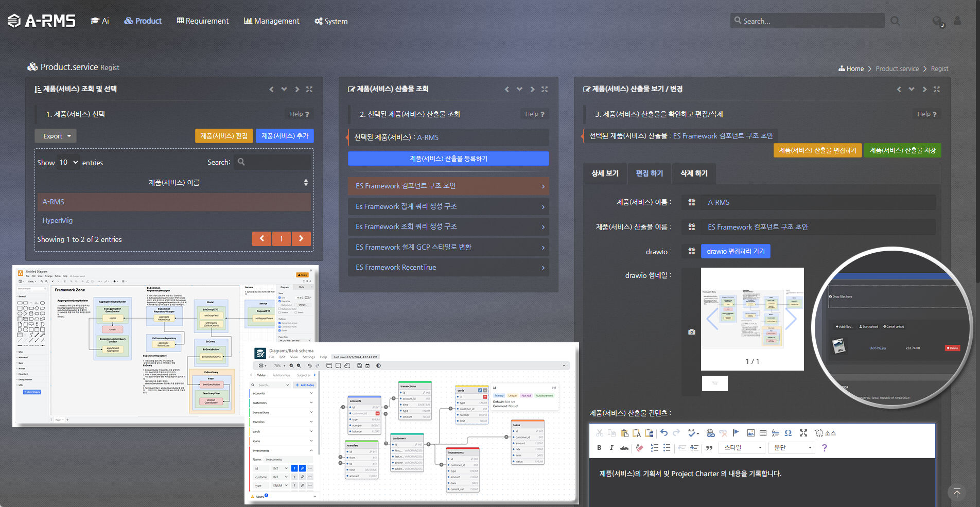Switch to the 편집 하기 tab
Screen dimensions: 980x507
649,173
